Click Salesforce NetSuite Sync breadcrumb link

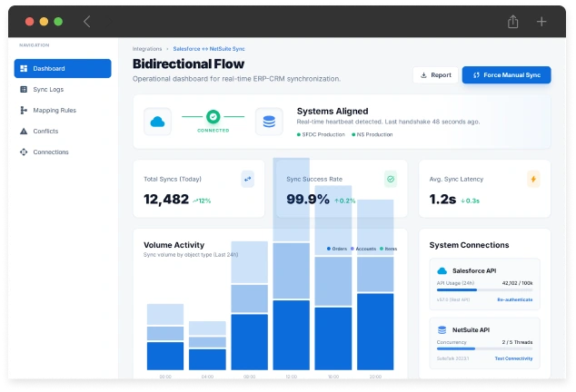pyautogui.click(x=209, y=49)
